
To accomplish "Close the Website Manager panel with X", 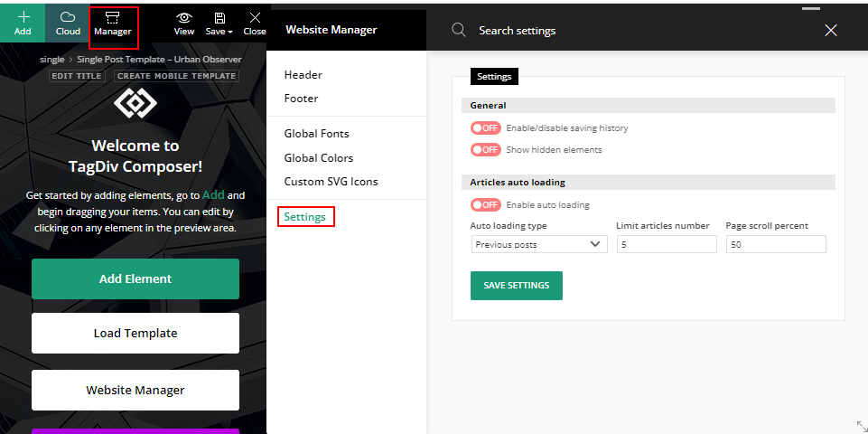I will coord(830,31).
